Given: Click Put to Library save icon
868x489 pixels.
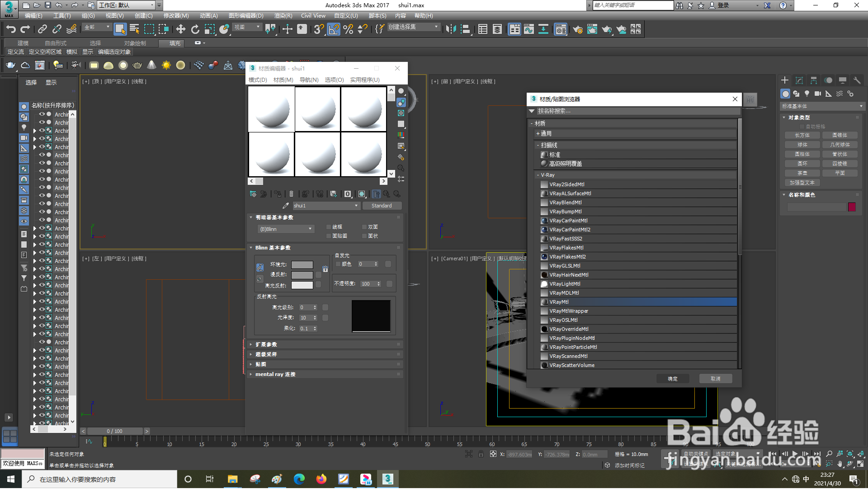Looking at the screenshot, I should (x=334, y=194).
